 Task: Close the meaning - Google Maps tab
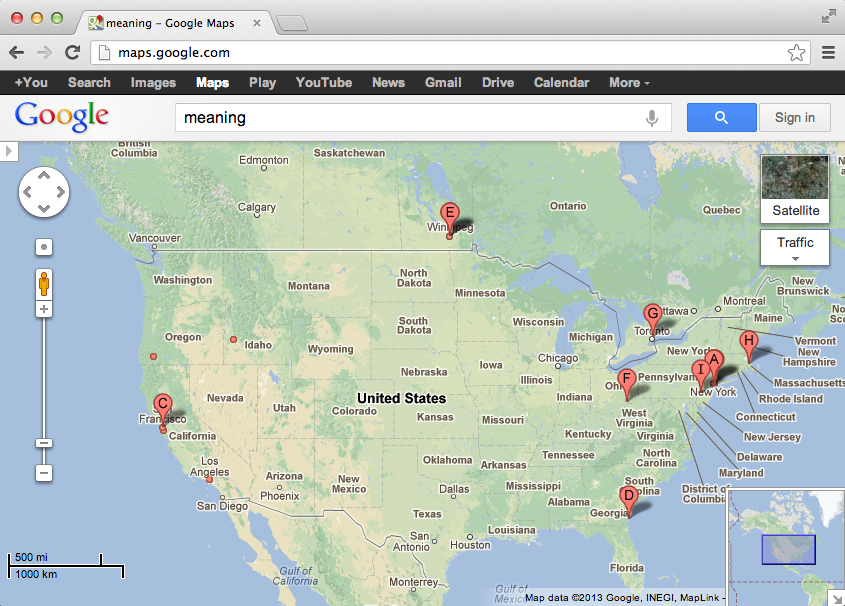point(257,23)
